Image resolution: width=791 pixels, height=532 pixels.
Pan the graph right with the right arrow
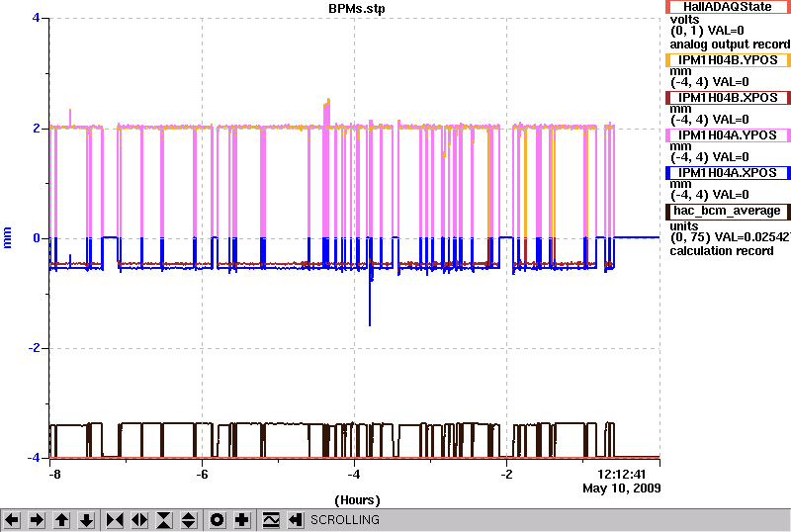click(x=37, y=520)
